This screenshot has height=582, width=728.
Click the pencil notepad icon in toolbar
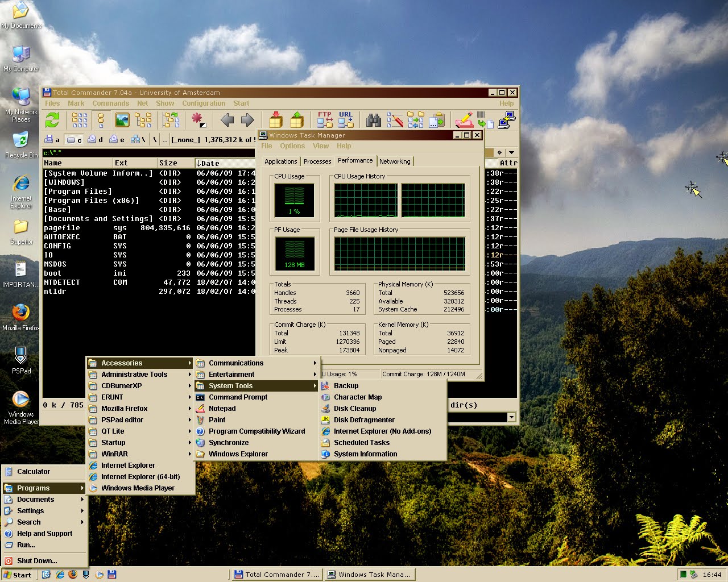pos(464,120)
